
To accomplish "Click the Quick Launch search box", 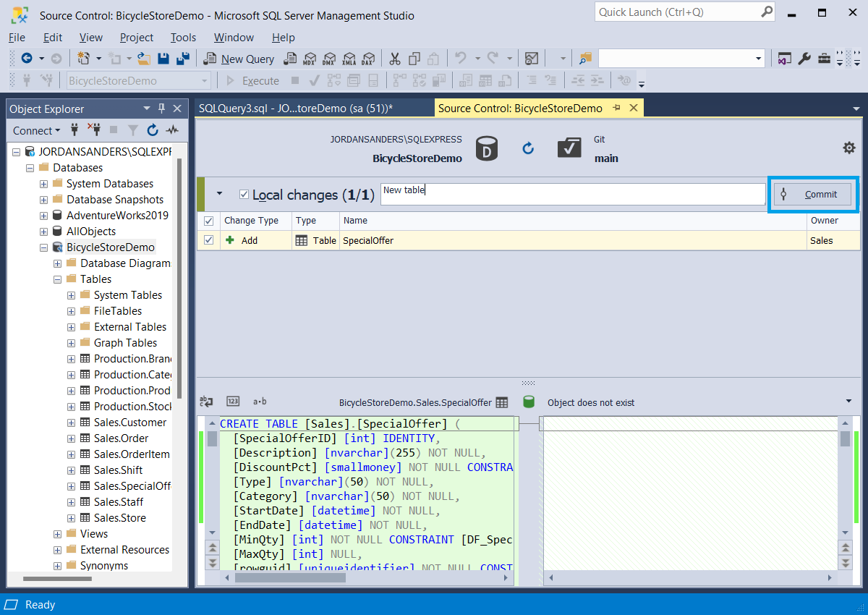I will point(686,12).
